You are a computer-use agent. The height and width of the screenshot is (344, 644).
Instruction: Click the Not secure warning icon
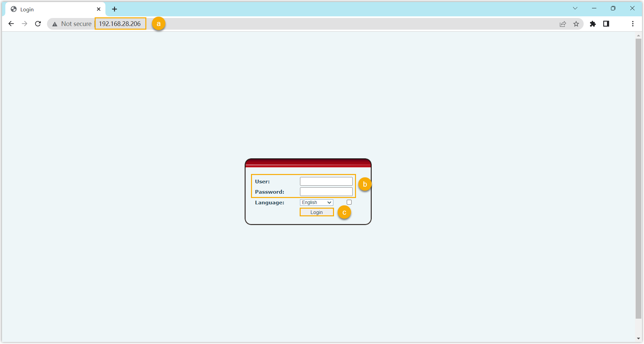tap(54, 24)
